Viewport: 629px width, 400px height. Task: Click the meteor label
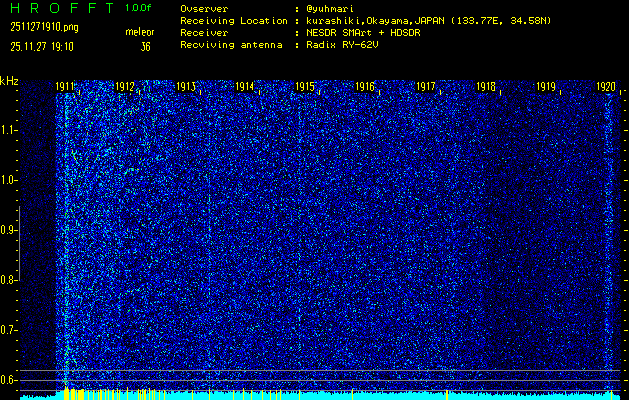point(140,32)
